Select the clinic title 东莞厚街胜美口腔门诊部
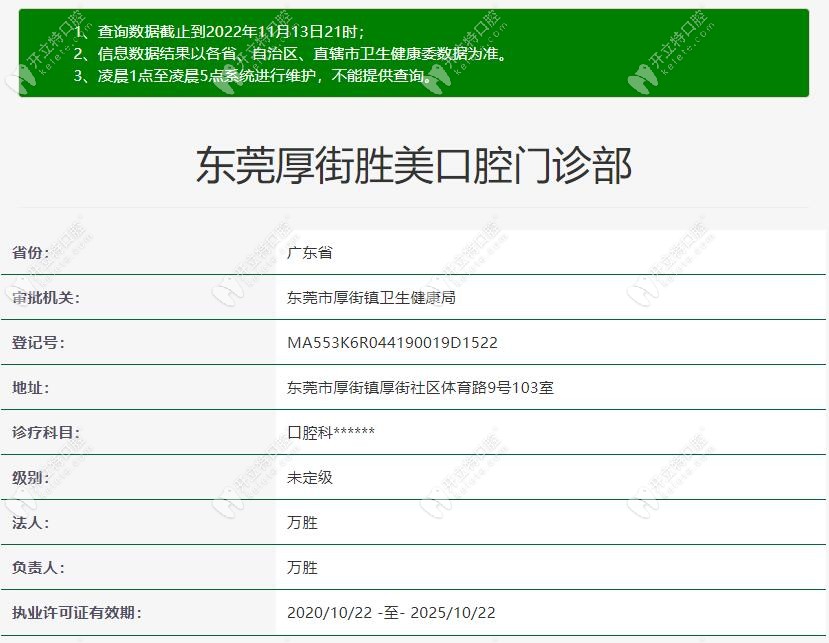 414,166
